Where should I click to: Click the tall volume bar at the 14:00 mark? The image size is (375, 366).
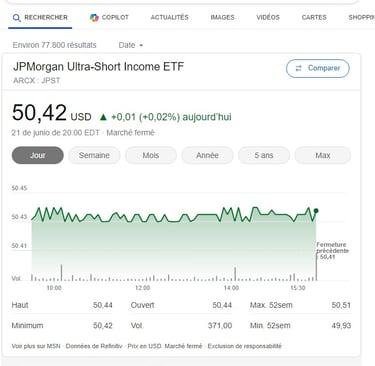click(235, 274)
